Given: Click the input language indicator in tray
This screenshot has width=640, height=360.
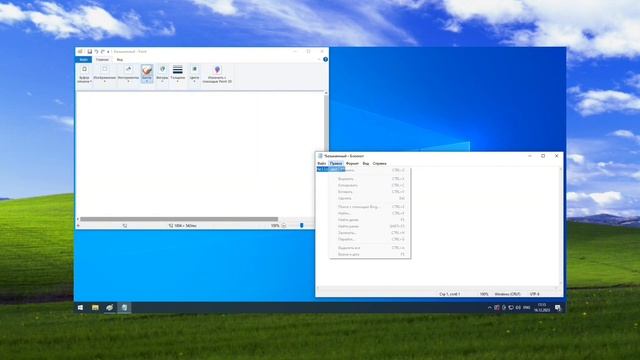Looking at the screenshot, I should [527, 308].
